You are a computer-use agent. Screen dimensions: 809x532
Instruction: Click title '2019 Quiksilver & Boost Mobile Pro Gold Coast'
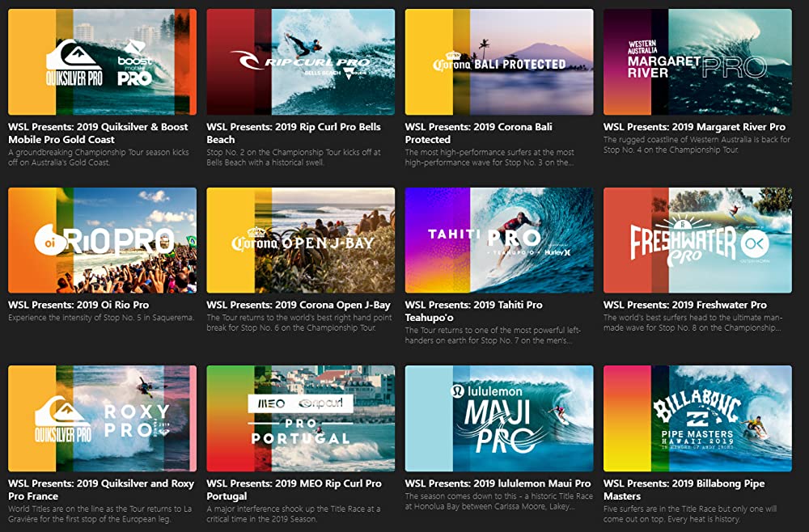coord(98,133)
